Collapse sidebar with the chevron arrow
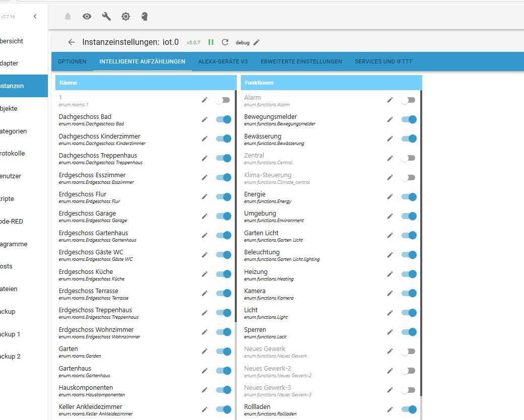This screenshot has width=524, height=420. tap(35, 17)
